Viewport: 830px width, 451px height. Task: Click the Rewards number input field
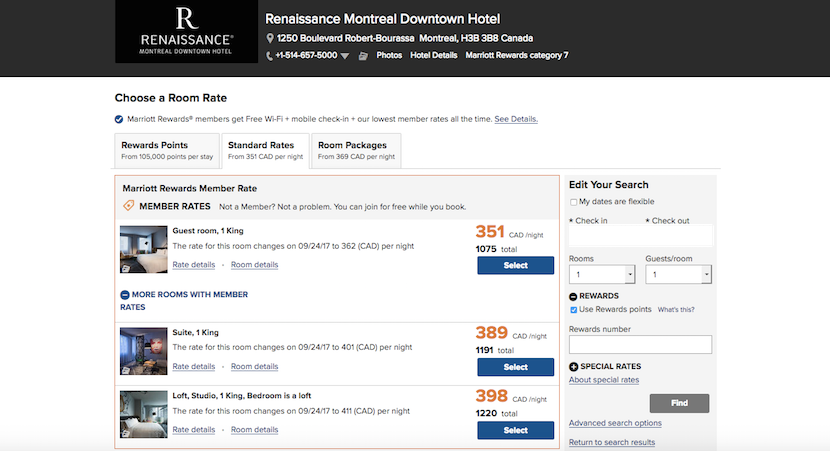pos(640,344)
